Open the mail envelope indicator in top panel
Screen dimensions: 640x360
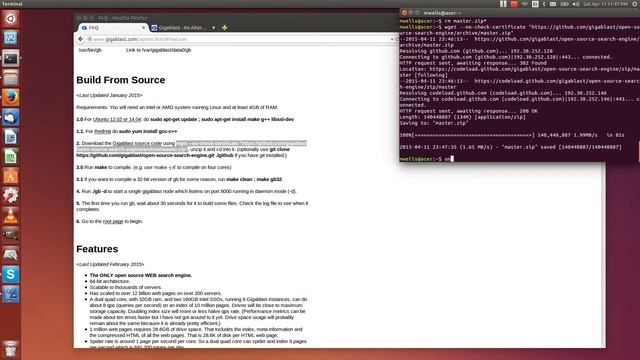tap(553, 4)
